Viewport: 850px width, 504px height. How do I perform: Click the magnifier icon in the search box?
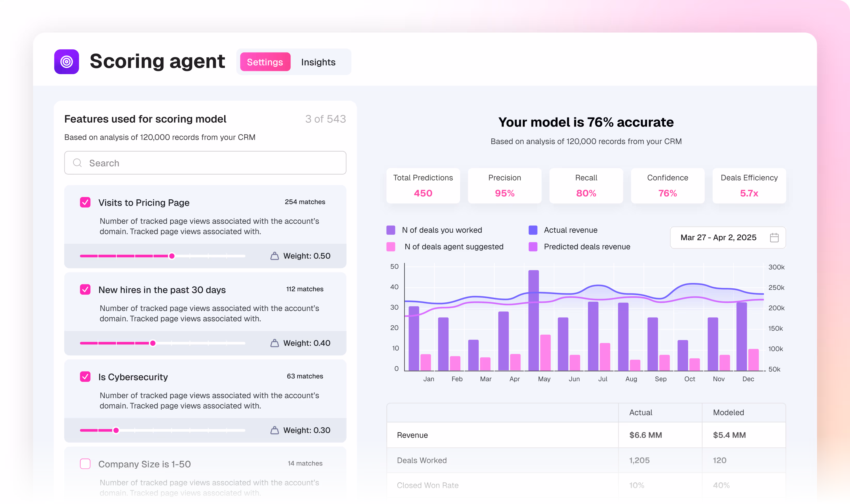coord(77,163)
